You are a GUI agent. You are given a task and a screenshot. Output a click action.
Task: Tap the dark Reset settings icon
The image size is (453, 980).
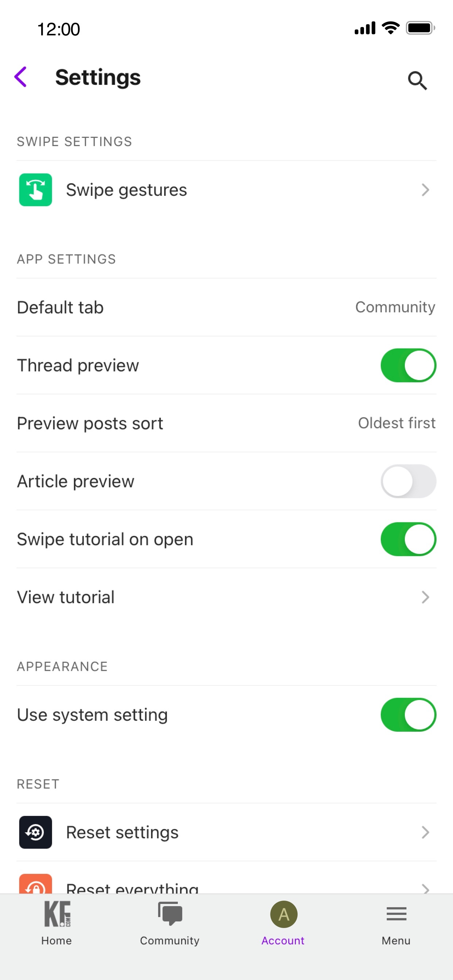35,832
